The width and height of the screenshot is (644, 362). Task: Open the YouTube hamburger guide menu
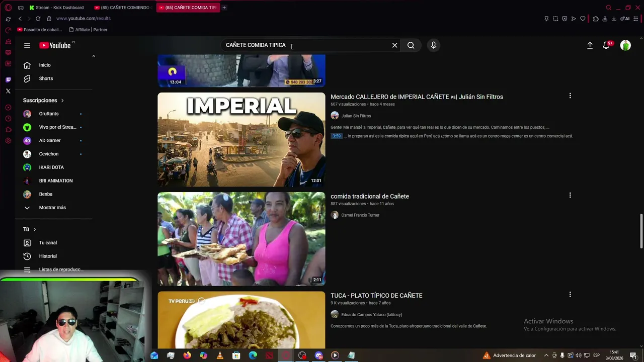point(27,45)
